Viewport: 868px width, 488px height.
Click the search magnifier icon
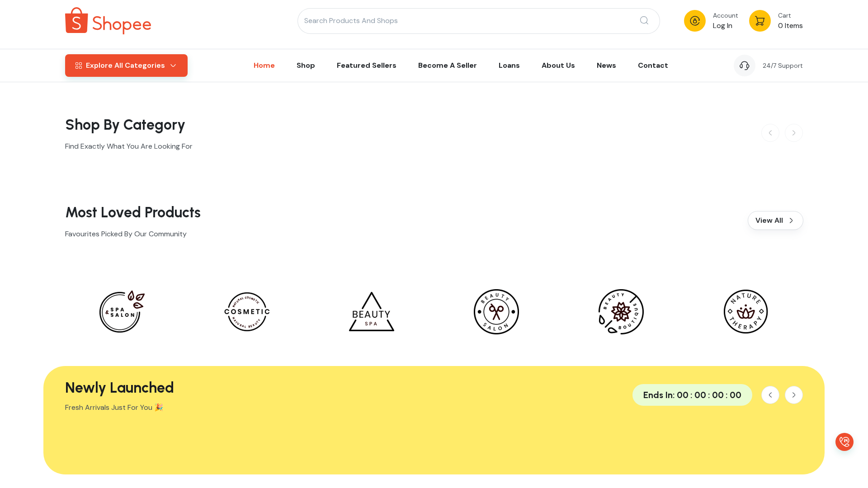pyautogui.click(x=644, y=20)
